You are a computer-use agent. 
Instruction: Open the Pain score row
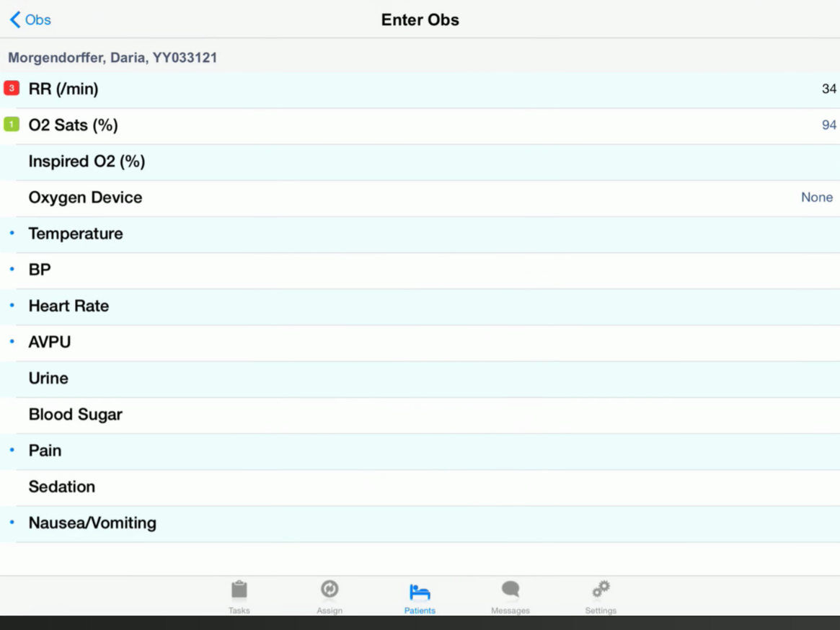[x=420, y=451]
